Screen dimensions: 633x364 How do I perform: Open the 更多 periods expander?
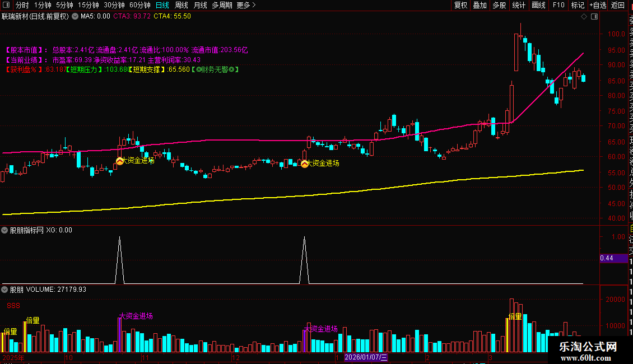pyautogui.click(x=246, y=5)
